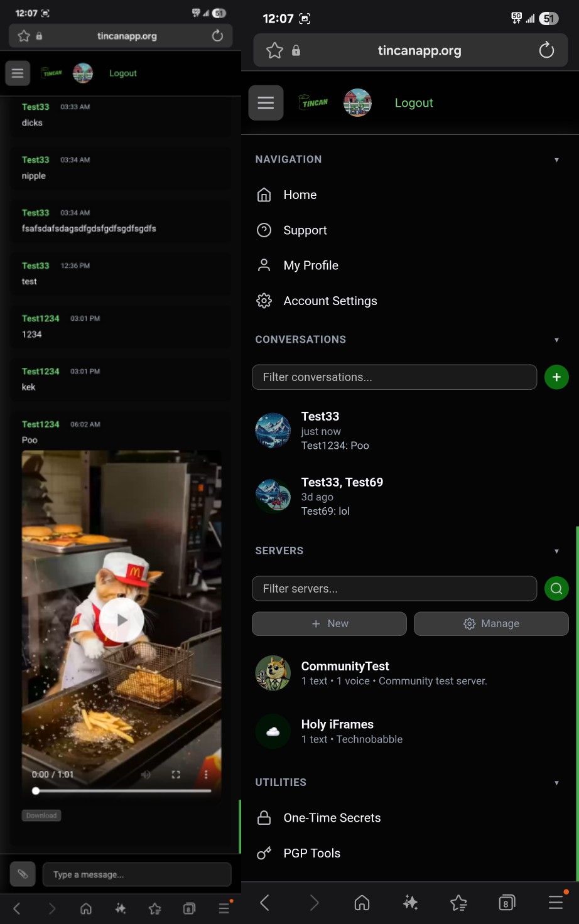The width and height of the screenshot is (579, 924).
Task: Open the hamburger menu in right panel
Action: [x=266, y=103]
